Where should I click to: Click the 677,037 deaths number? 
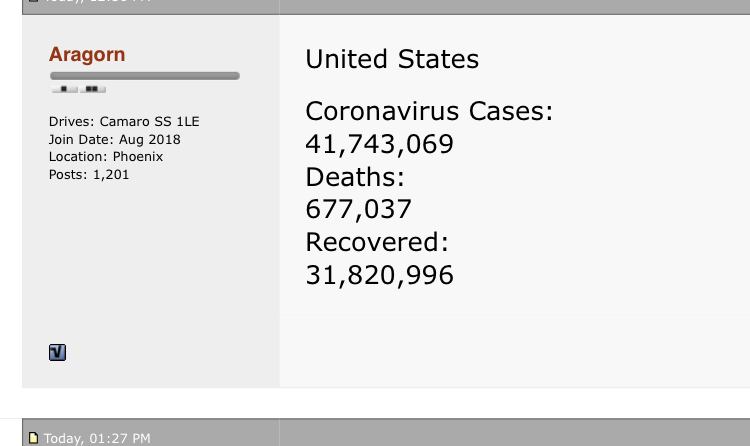358,209
